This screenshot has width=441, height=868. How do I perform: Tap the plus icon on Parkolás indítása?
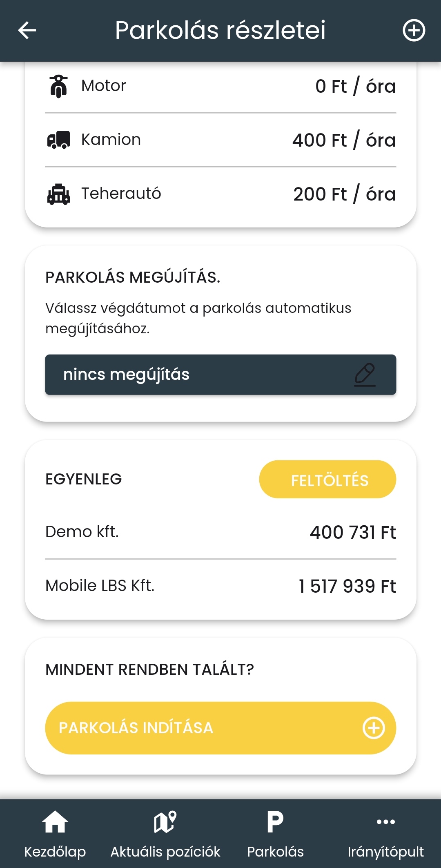(374, 728)
